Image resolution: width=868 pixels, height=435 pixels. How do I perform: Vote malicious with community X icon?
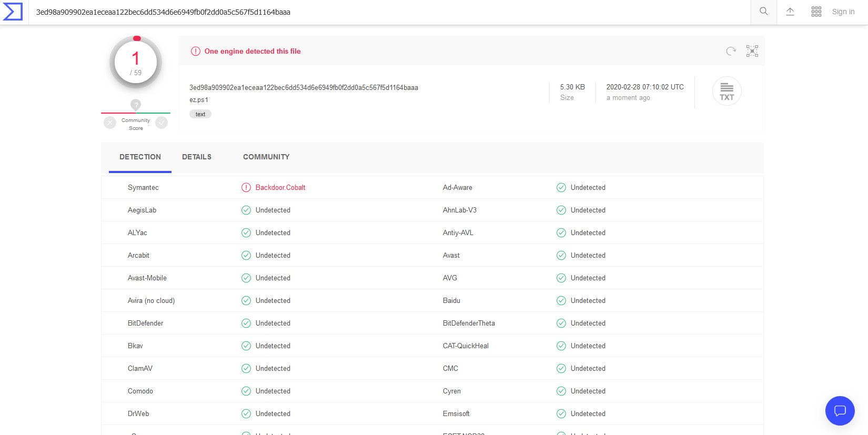[x=110, y=123]
